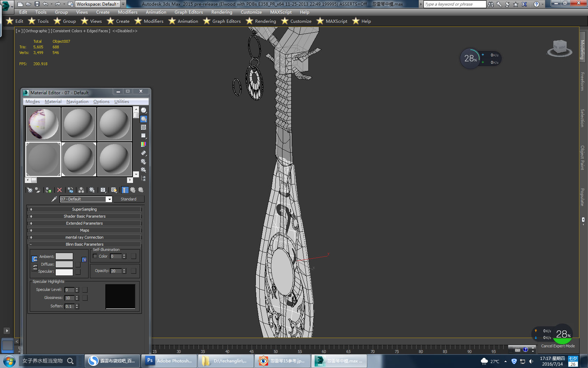Expand the Shader Basic Parameters rollout
The width and height of the screenshot is (588, 368).
[x=84, y=216]
